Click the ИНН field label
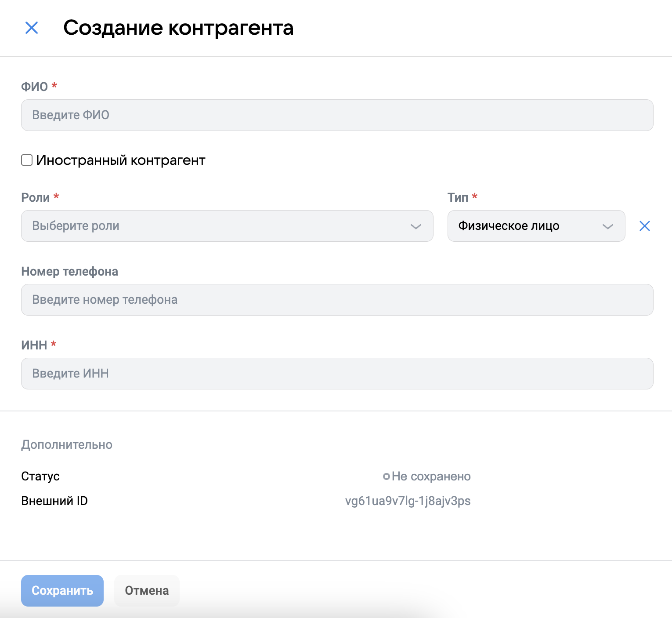Screen dimensions: 672x618 [x=34, y=345]
